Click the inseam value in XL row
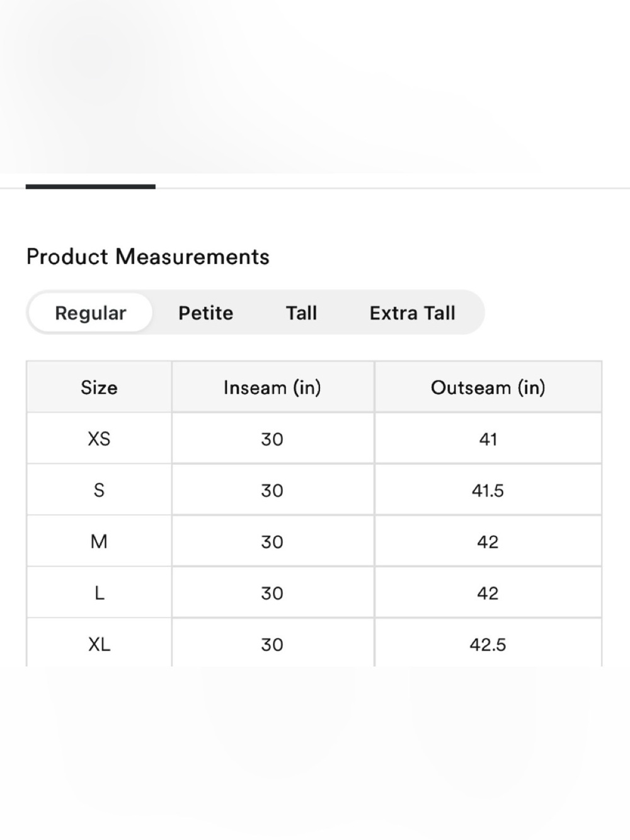630x840 pixels. (x=272, y=645)
